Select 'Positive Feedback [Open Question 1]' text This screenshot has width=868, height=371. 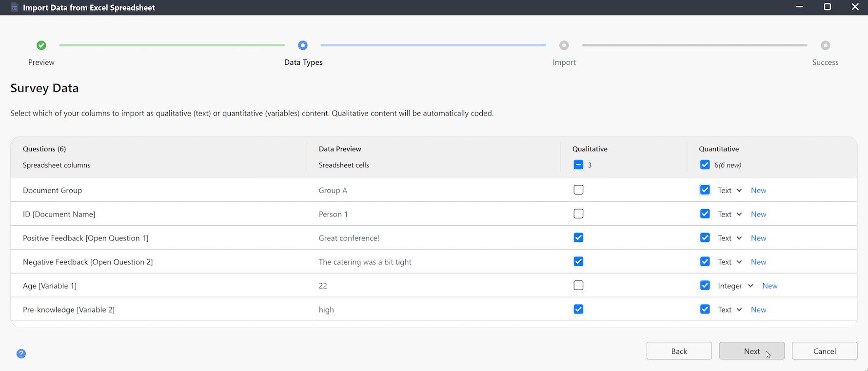click(85, 238)
